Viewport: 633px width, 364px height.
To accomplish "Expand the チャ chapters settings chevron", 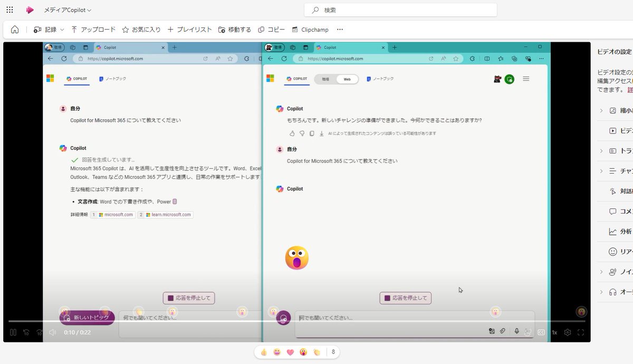I will coord(601,171).
